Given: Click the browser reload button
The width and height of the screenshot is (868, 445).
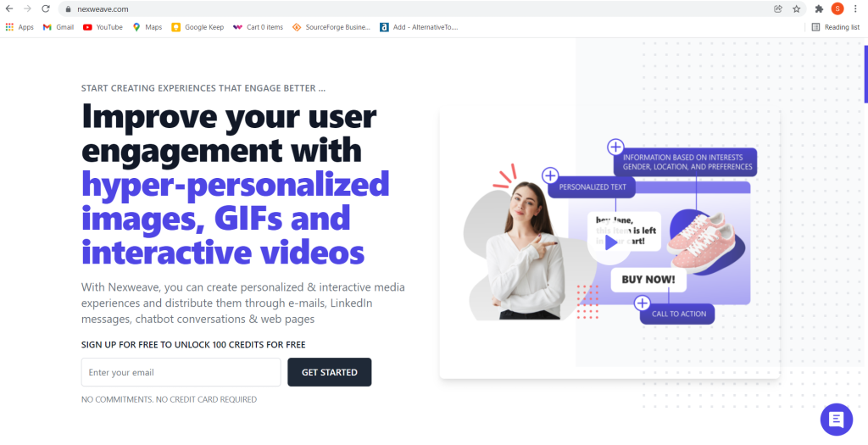Looking at the screenshot, I should pos(46,8).
